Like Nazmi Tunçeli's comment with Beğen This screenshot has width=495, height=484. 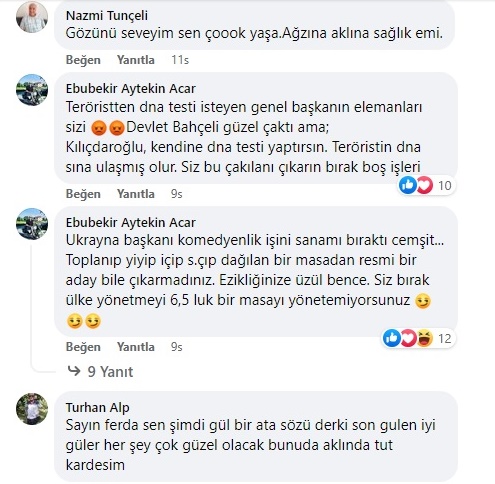[x=83, y=60]
